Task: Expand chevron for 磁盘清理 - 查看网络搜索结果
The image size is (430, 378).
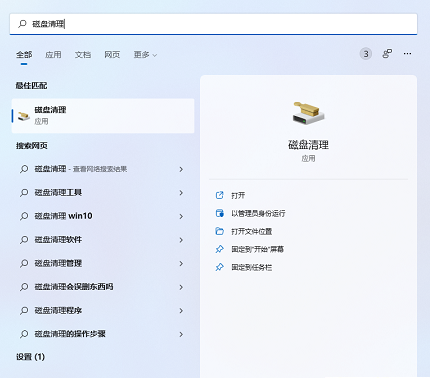Action: (x=181, y=169)
